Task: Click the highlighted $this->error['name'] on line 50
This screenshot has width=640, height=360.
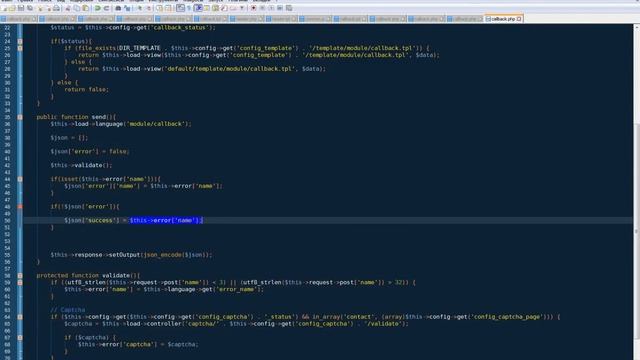Action: click(x=166, y=220)
